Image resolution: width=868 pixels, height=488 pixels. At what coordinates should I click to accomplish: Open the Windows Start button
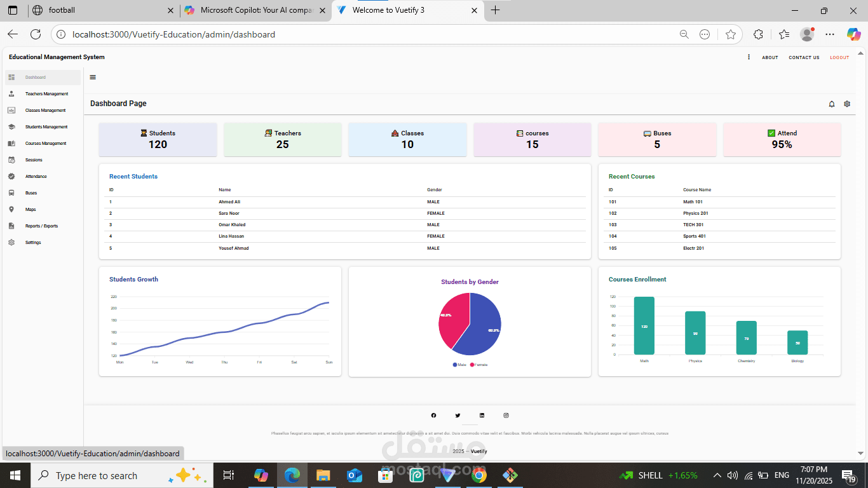15,475
